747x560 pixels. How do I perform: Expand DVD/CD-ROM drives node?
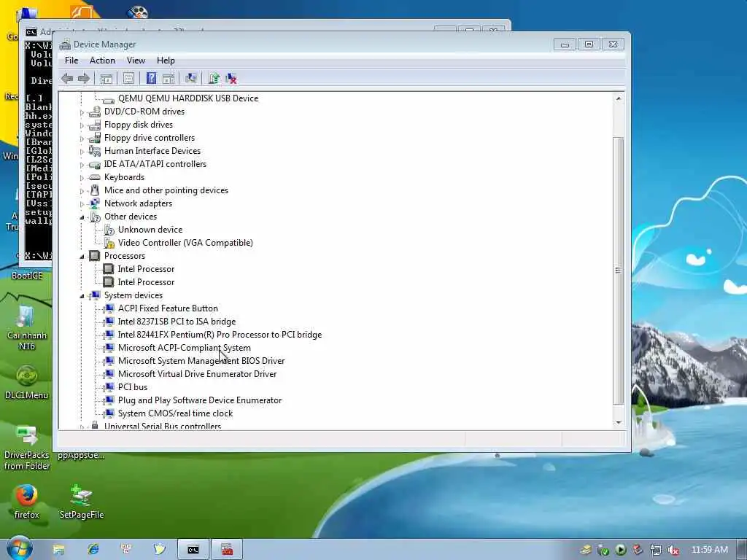[x=82, y=112]
